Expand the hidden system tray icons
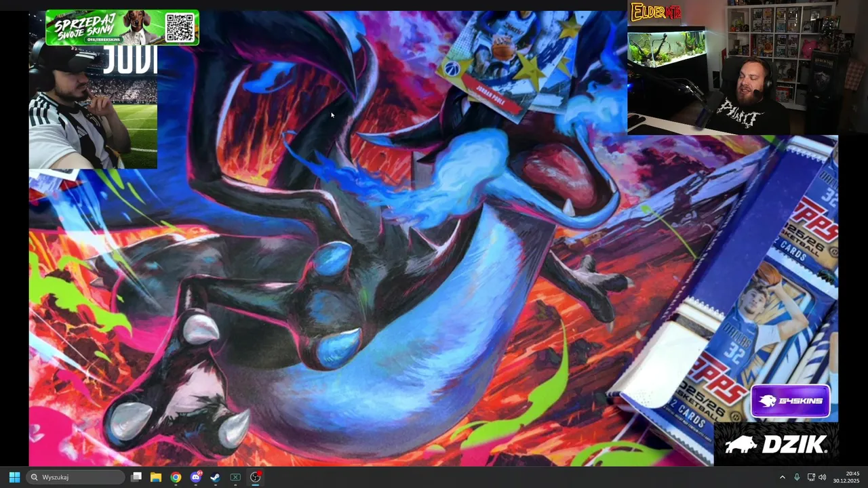The width and height of the screenshot is (868, 488). click(x=782, y=477)
